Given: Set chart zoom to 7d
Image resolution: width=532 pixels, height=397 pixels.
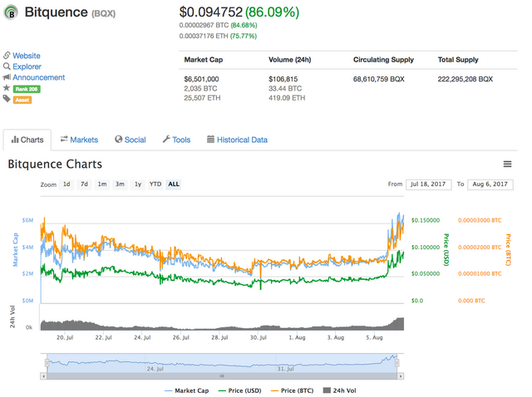Looking at the screenshot, I should (84, 184).
